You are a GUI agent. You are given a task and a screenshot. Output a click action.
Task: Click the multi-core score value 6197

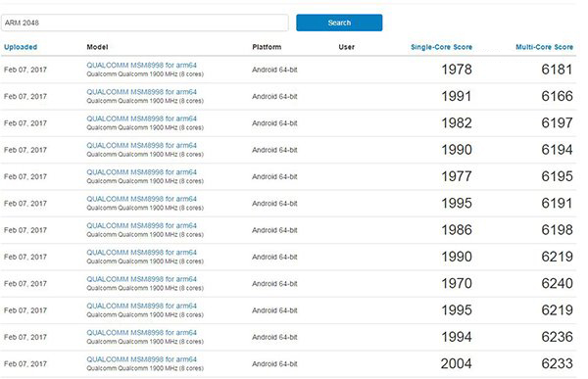coord(557,123)
